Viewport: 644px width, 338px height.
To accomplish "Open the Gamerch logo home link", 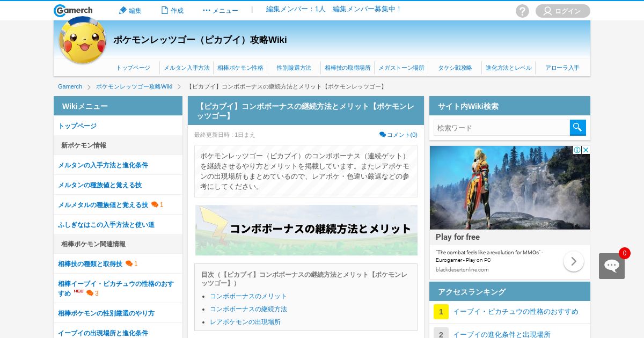I will pos(73,11).
